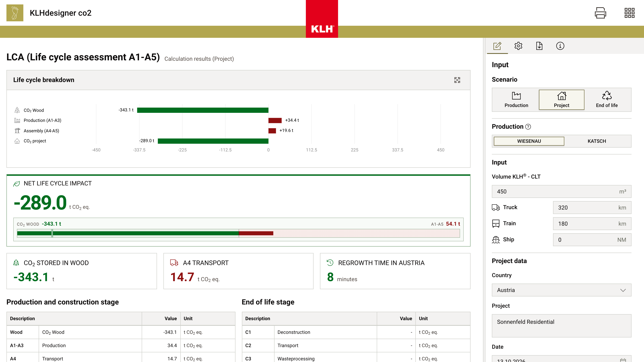Click the A4 Transport truck icon

(174, 263)
